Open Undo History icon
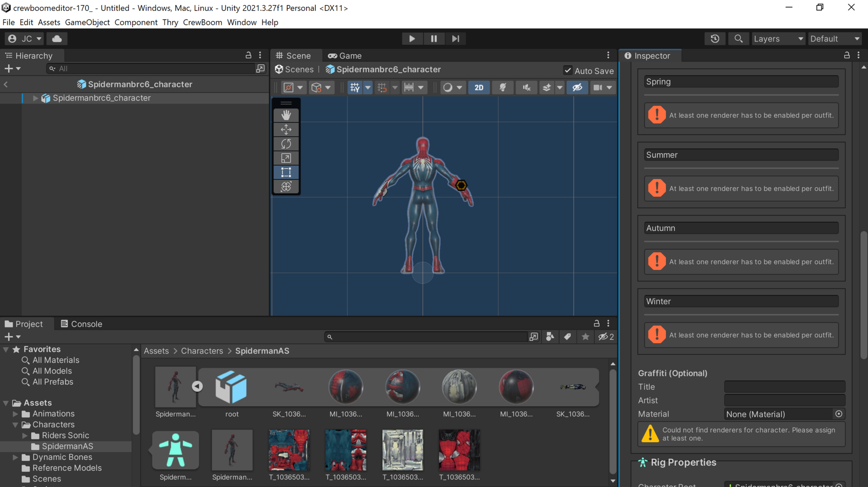The image size is (868, 487). click(x=715, y=38)
